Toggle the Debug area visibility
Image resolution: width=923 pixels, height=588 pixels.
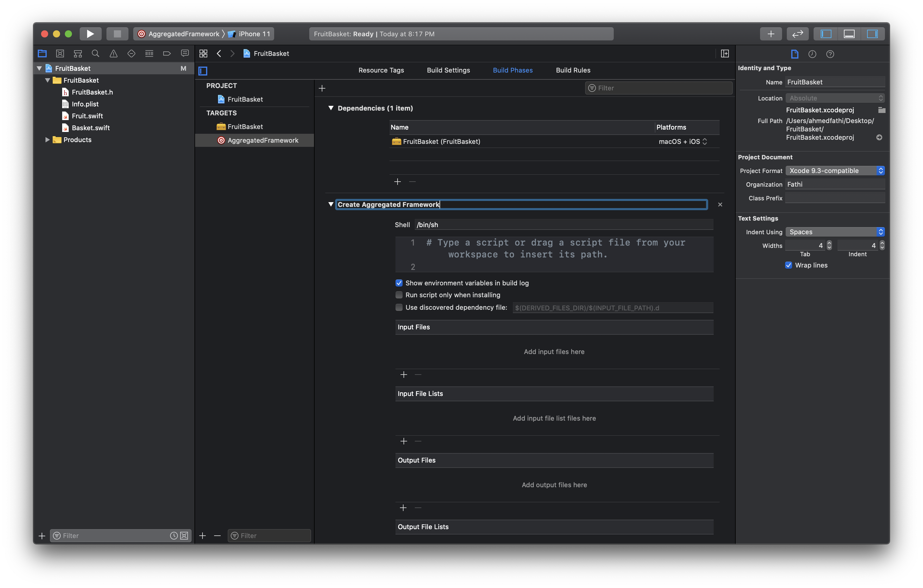point(849,34)
